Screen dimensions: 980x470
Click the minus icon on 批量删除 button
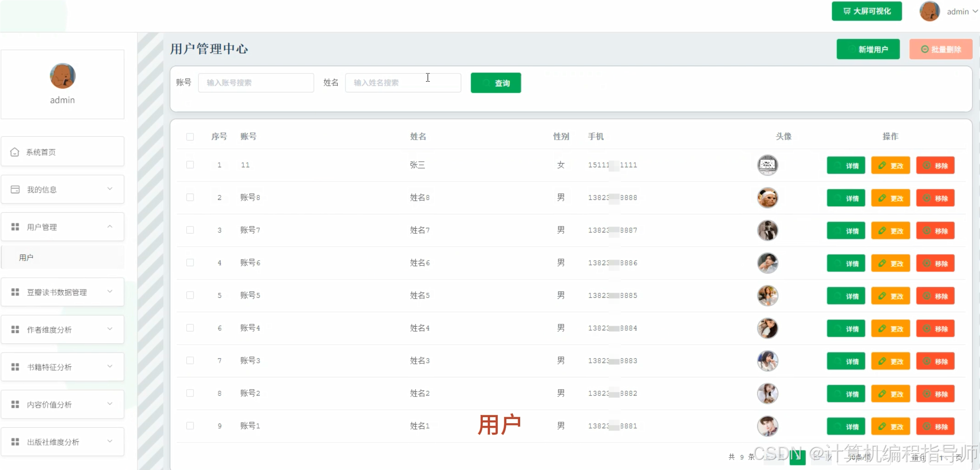pyautogui.click(x=924, y=49)
